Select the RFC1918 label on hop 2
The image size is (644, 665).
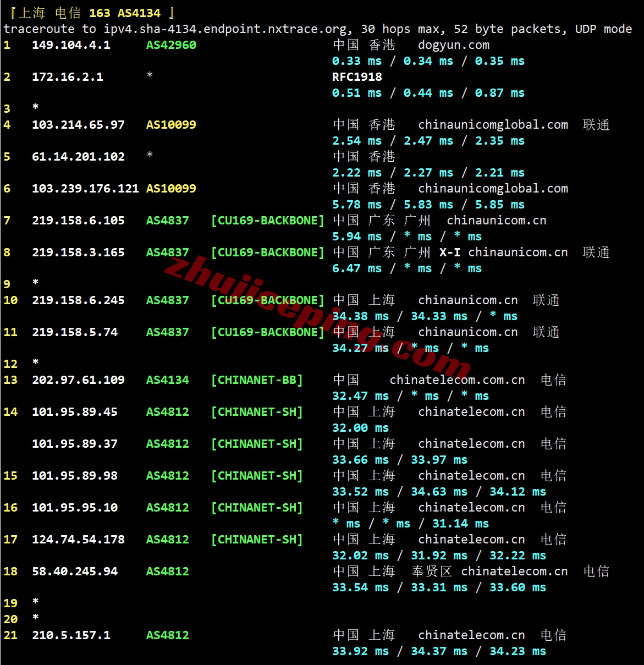pyautogui.click(x=356, y=76)
